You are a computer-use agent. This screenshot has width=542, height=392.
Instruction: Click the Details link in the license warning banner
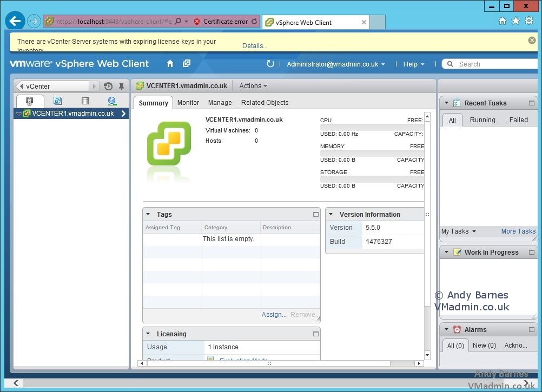pos(254,46)
